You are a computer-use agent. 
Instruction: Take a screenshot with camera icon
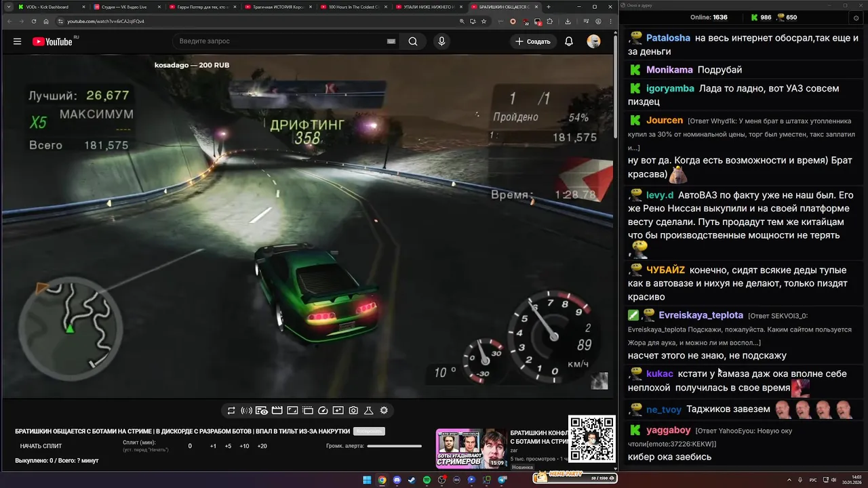pos(353,410)
